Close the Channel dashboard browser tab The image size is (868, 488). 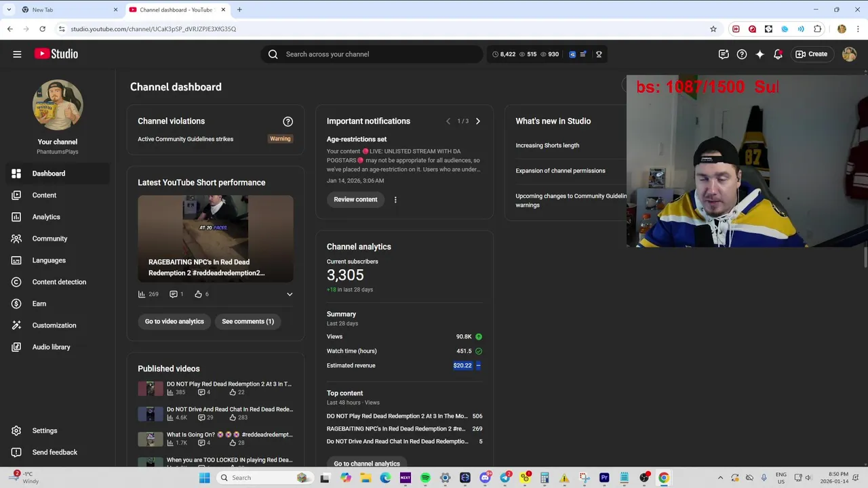coord(223,9)
